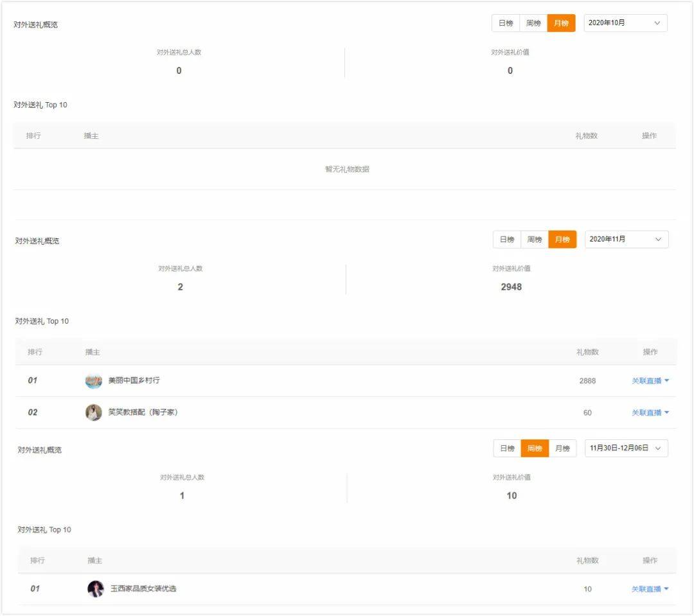Expand 关联直播 for 玉西家品质女装优选 row
The width and height of the screenshot is (694, 616).
[x=650, y=589]
